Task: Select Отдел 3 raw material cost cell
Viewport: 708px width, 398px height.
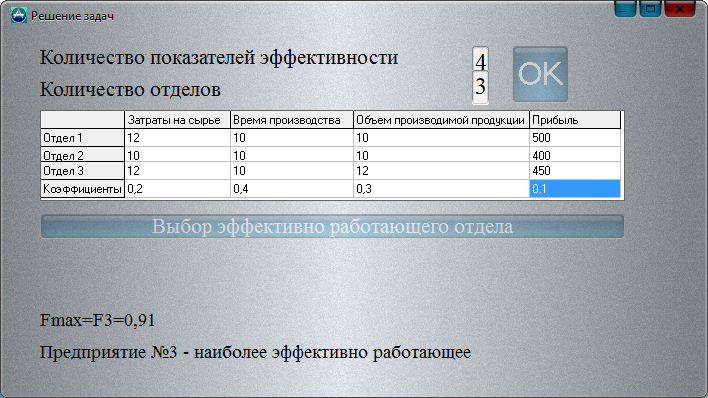Action: point(177,171)
